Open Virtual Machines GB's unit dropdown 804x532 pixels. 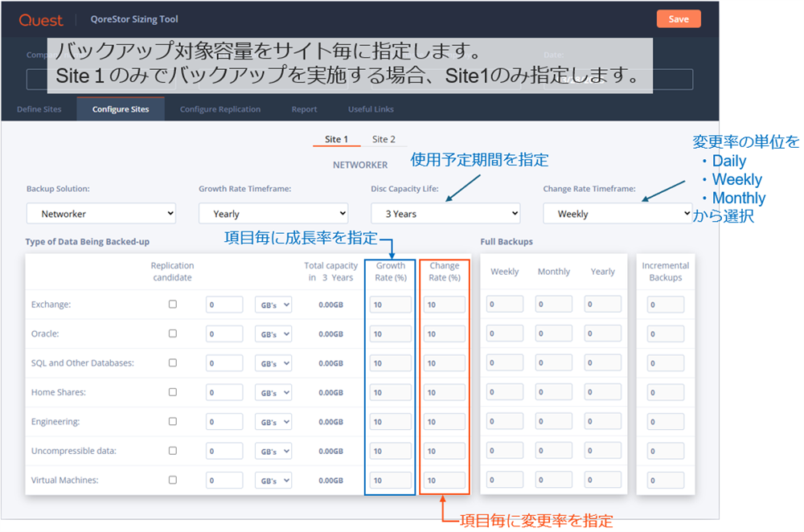click(273, 481)
